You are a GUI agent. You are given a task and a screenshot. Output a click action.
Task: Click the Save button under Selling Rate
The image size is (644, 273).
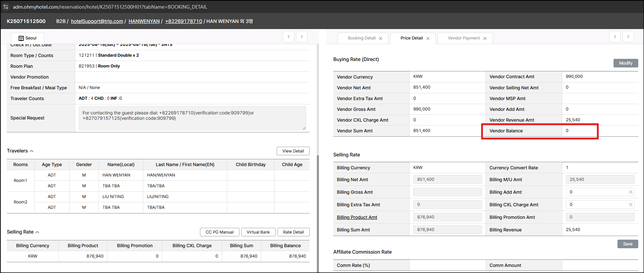click(628, 244)
